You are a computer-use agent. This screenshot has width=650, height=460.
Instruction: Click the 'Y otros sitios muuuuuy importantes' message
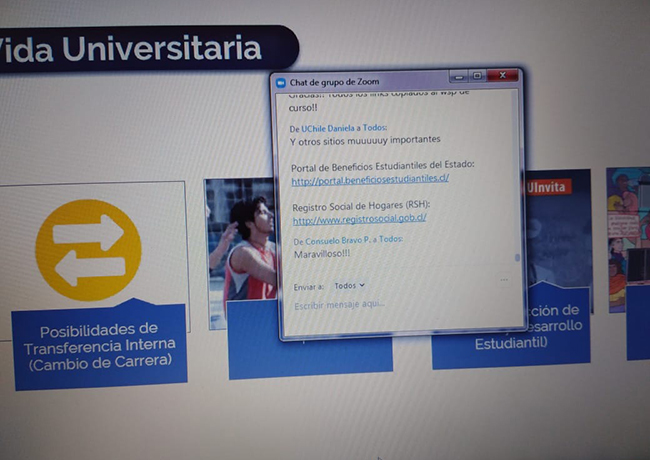(x=365, y=140)
